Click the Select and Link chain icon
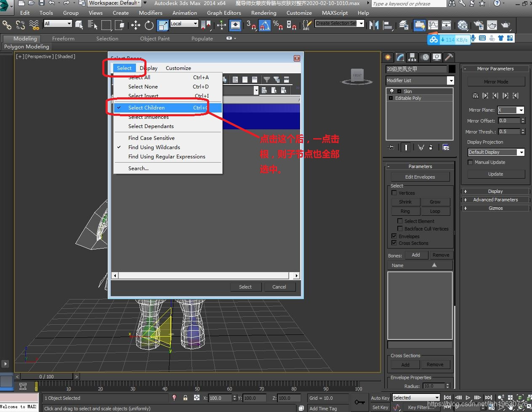Viewport: 532px width, 412px height. pyautogui.click(x=7, y=25)
